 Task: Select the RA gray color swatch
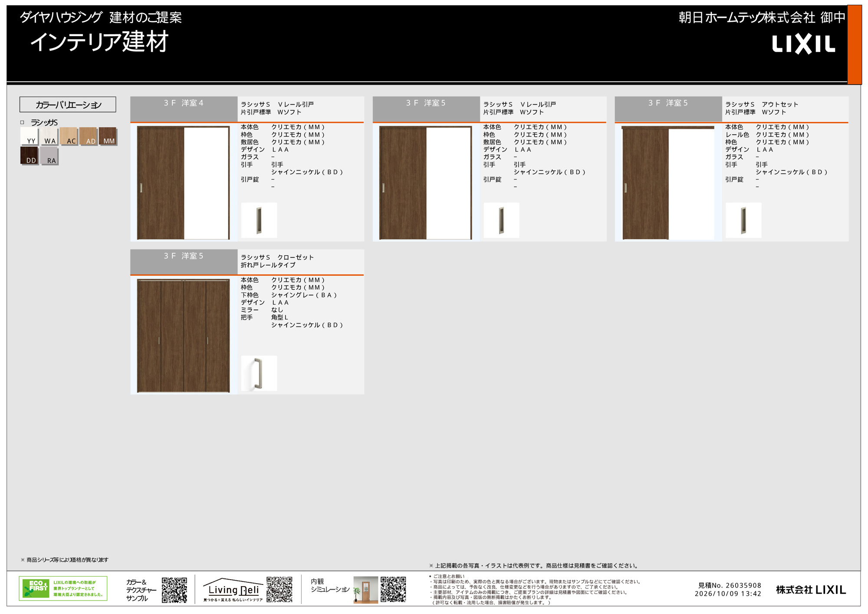(49, 156)
